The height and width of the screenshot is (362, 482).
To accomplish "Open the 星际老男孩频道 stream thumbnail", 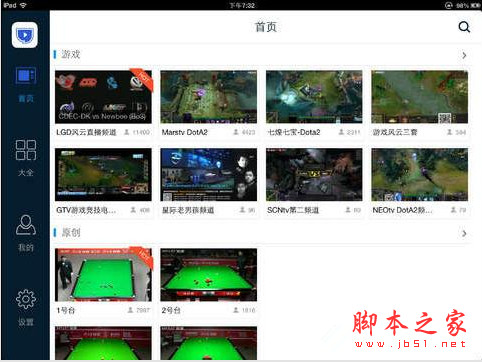I will point(209,175).
